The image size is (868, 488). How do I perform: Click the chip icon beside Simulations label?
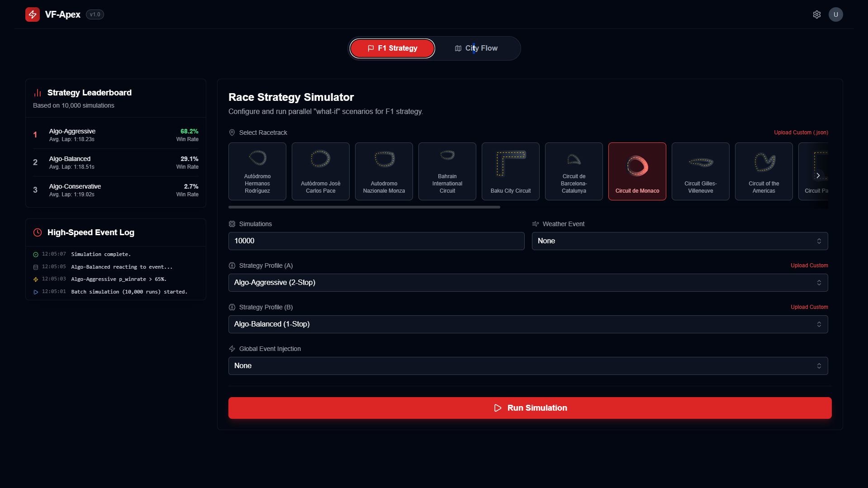pyautogui.click(x=232, y=224)
